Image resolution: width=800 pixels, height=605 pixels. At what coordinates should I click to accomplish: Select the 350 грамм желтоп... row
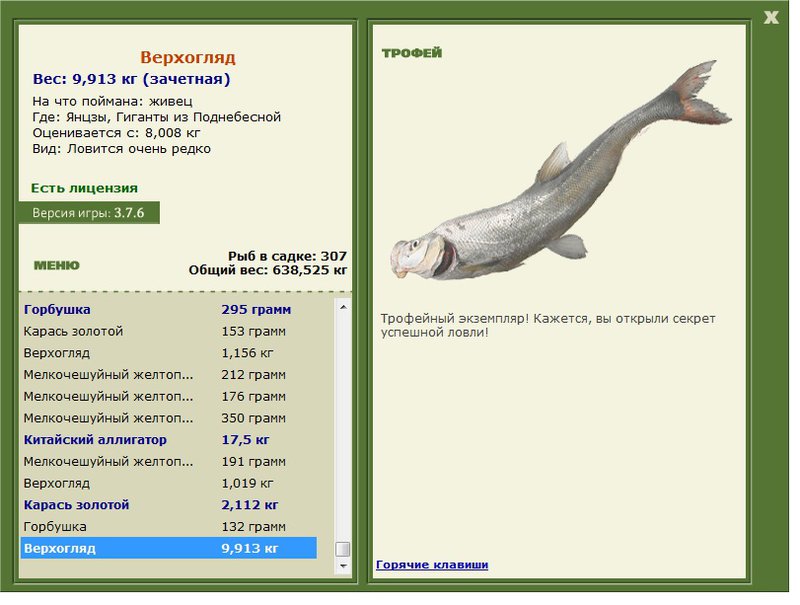[169, 418]
